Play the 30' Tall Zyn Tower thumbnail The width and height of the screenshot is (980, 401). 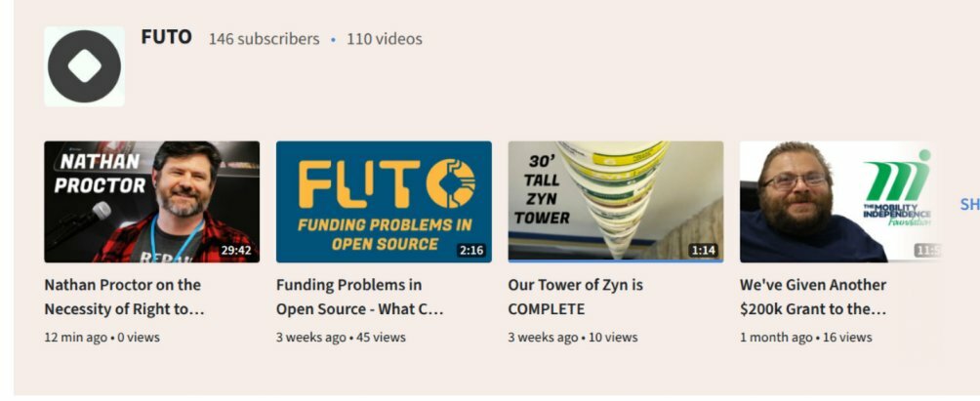pyautogui.click(x=616, y=202)
